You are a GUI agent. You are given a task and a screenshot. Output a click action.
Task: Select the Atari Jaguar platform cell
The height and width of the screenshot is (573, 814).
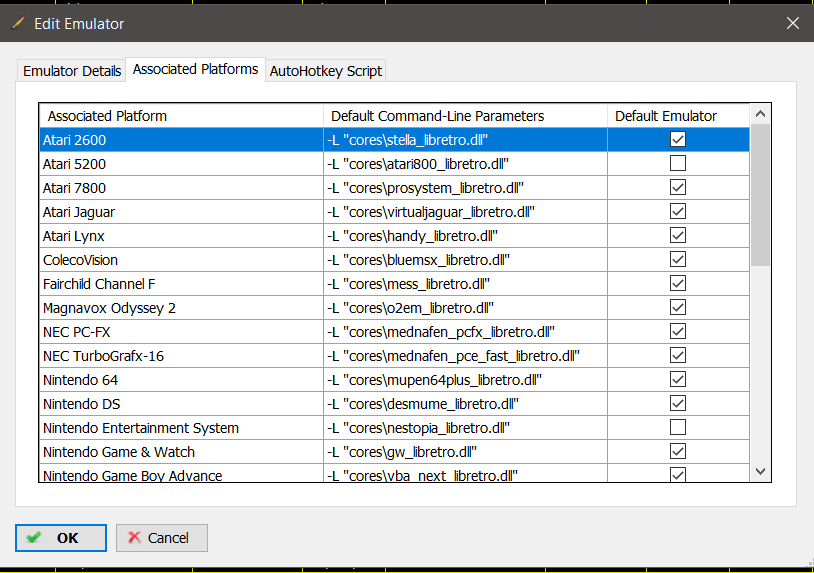tap(181, 212)
